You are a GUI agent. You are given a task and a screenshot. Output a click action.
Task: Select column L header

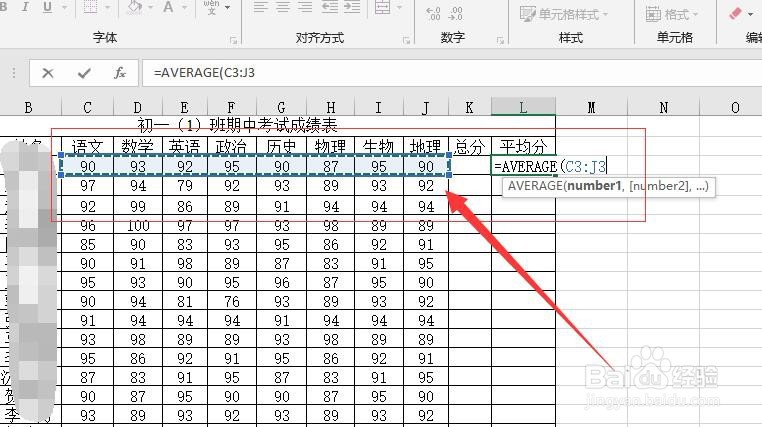[523, 107]
